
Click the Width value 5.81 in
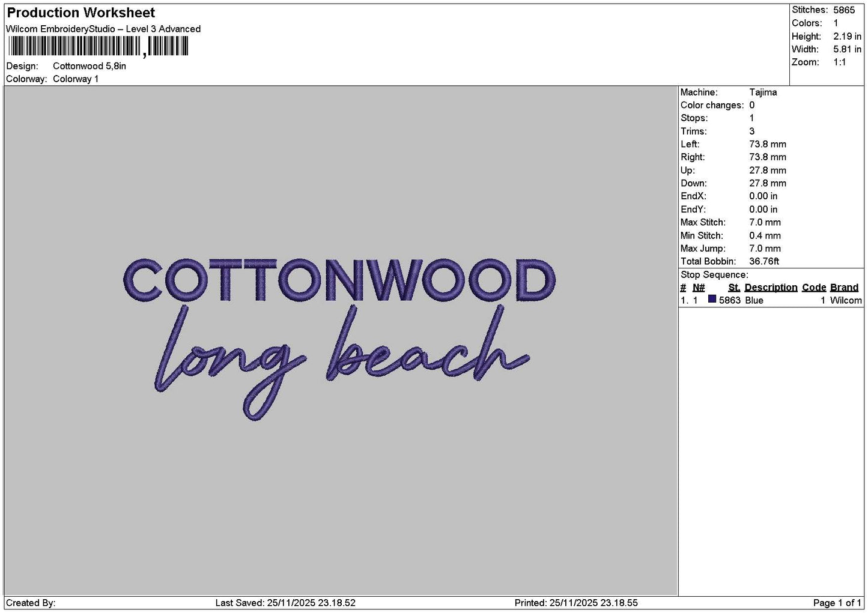tap(847, 49)
